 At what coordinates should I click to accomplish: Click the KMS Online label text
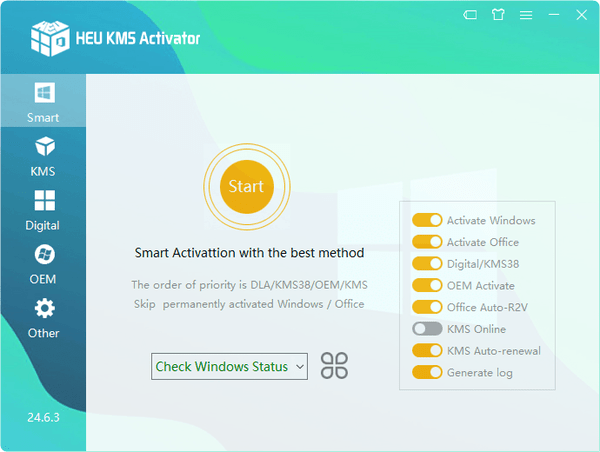click(476, 329)
